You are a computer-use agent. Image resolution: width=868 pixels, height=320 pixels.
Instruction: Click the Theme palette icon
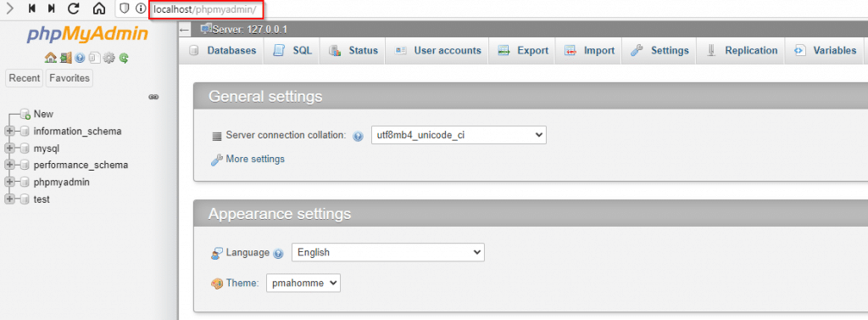pos(217,284)
